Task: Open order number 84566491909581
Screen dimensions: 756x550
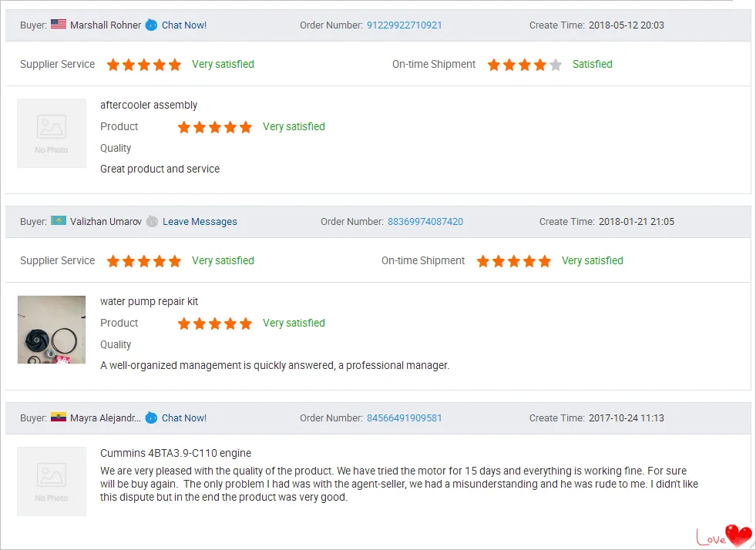Action: (404, 418)
